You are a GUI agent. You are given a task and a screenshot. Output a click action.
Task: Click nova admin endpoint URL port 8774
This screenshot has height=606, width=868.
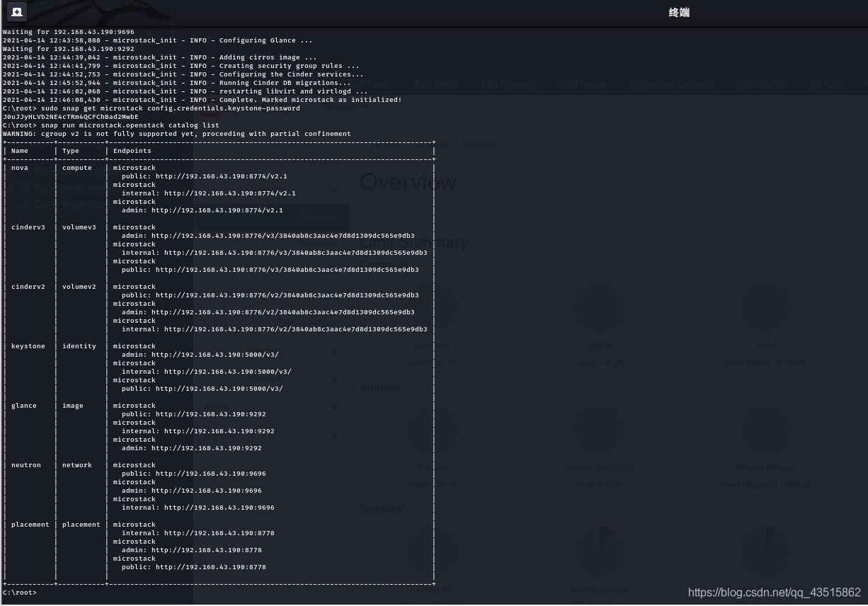(217, 210)
